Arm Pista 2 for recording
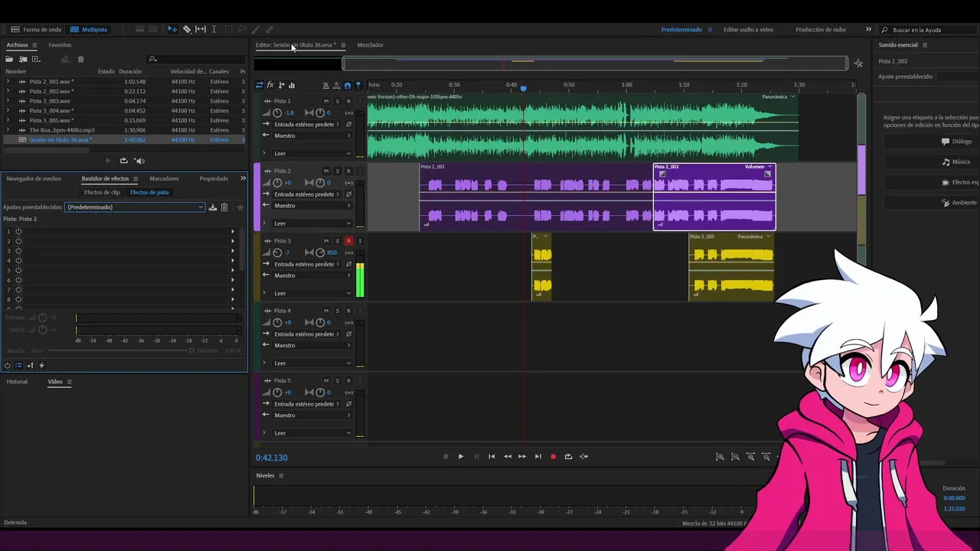The image size is (980, 551). (348, 171)
